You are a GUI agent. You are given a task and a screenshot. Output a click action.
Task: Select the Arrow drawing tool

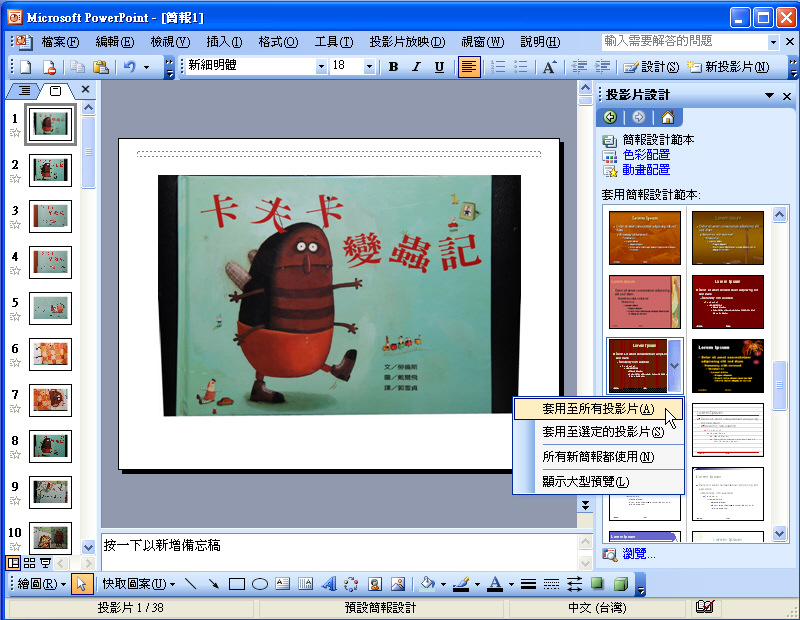(214, 584)
